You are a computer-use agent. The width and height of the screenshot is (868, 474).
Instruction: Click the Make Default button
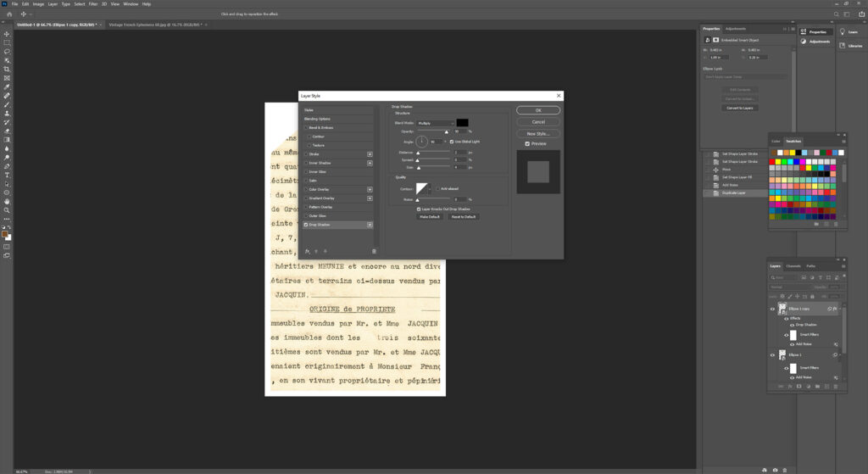(430, 216)
